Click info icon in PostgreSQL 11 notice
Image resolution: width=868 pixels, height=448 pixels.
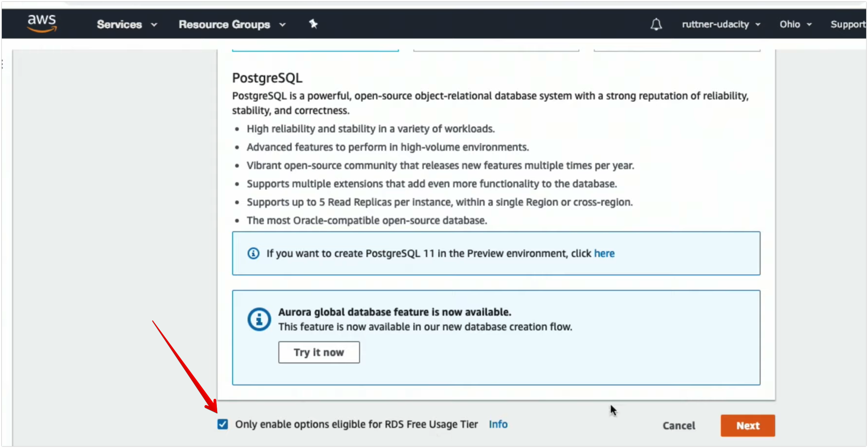[253, 253]
